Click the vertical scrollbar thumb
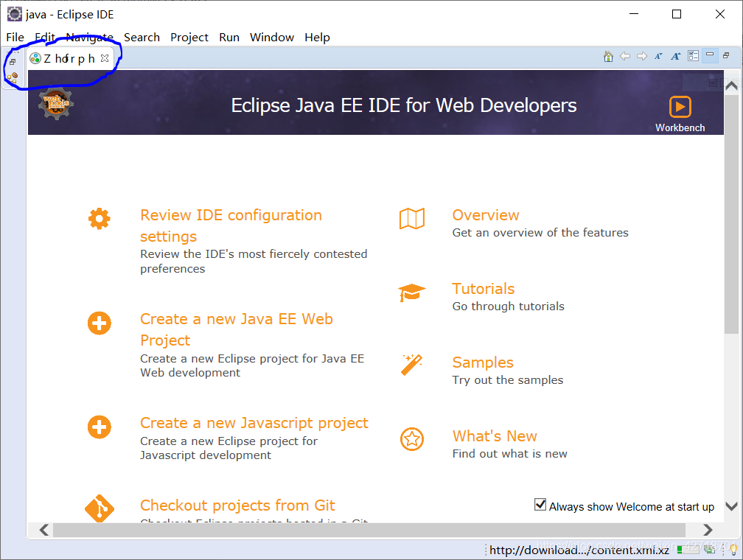The image size is (743, 560). point(731,214)
